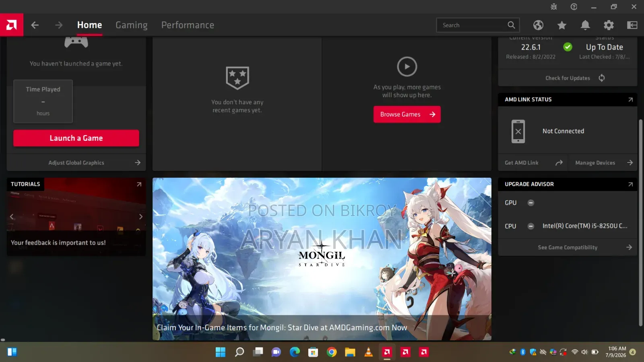Image resolution: width=644 pixels, height=362 pixels.
Task: Click Check for Updates
Action: point(568,78)
